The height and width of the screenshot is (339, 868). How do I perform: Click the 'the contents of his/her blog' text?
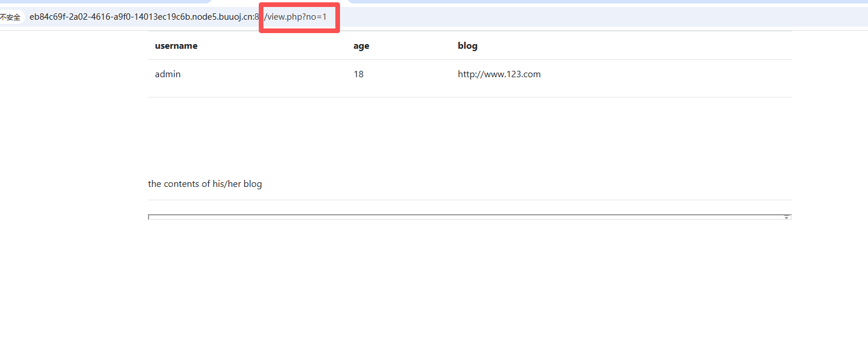click(205, 184)
